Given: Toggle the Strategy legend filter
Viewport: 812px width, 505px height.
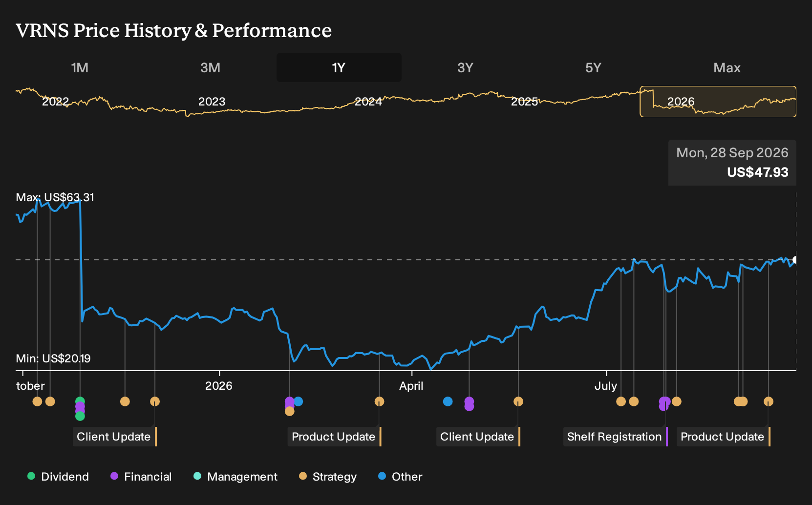Looking at the screenshot, I should (328, 477).
